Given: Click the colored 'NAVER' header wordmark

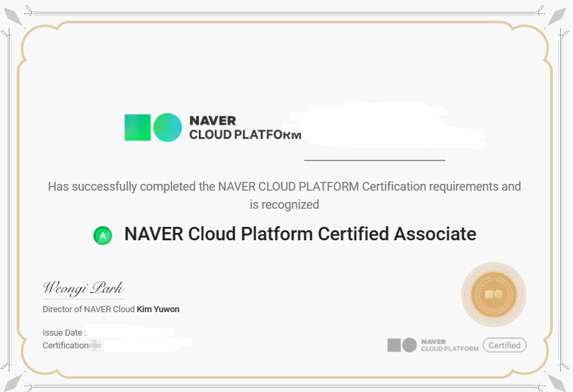Looking at the screenshot, I should (213, 121).
